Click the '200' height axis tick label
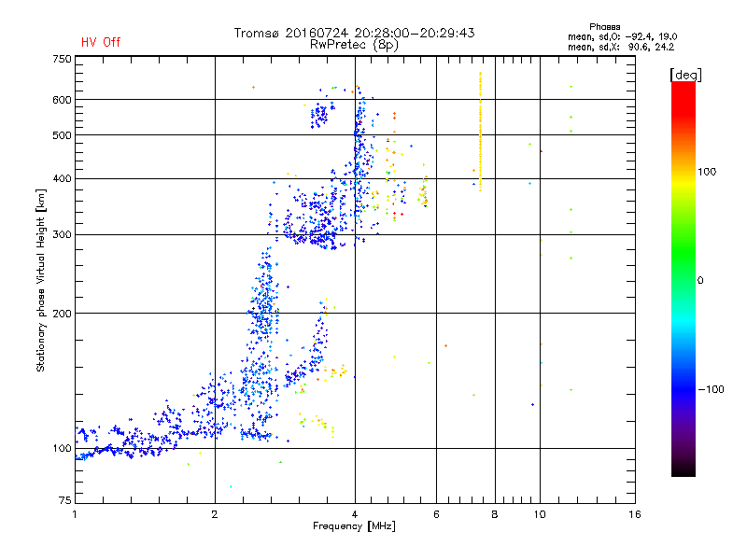This screenshot has width=747, height=560. (x=63, y=314)
